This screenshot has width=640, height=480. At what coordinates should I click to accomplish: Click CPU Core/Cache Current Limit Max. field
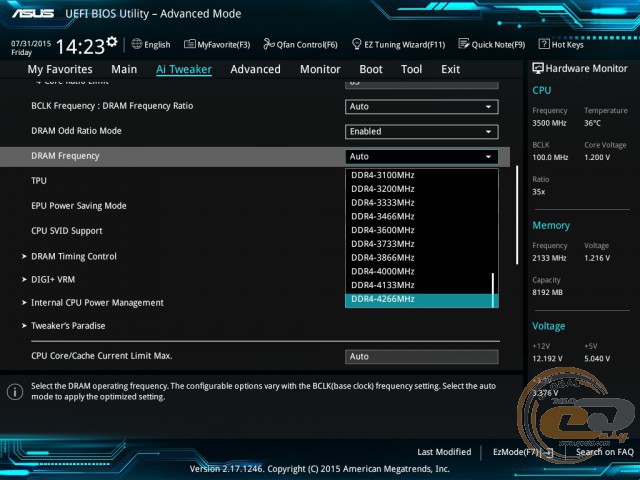click(x=422, y=356)
